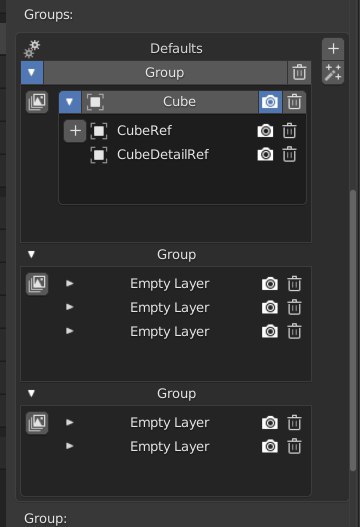Click the top Group name field
This screenshot has height=527, width=360.
tap(165, 73)
